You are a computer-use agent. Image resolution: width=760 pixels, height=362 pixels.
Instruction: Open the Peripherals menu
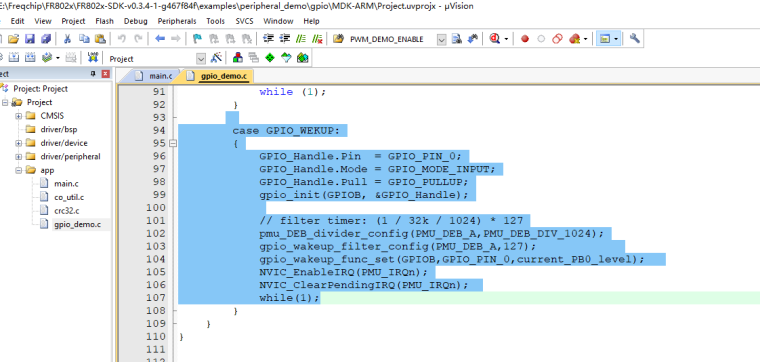coord(177,21)
